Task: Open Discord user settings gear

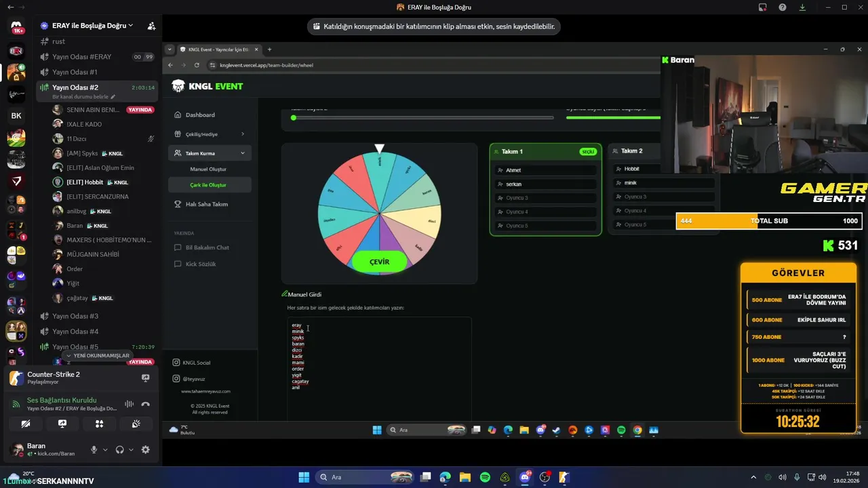Action: pyautogui.click(x=145, y=449)
